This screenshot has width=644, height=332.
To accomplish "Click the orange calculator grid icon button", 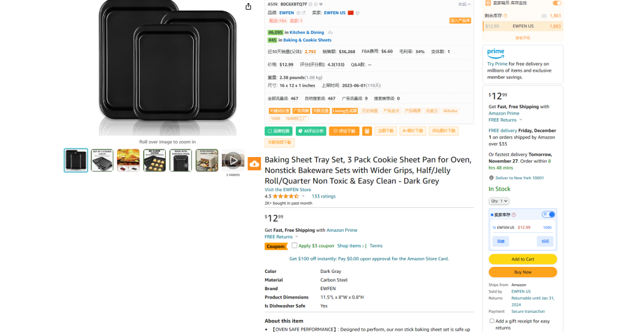I will tap(367, 131).
